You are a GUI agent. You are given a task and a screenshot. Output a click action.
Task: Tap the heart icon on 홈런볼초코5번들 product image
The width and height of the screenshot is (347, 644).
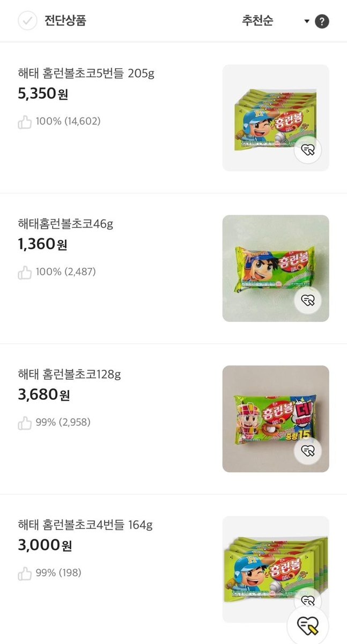(306, 151)
